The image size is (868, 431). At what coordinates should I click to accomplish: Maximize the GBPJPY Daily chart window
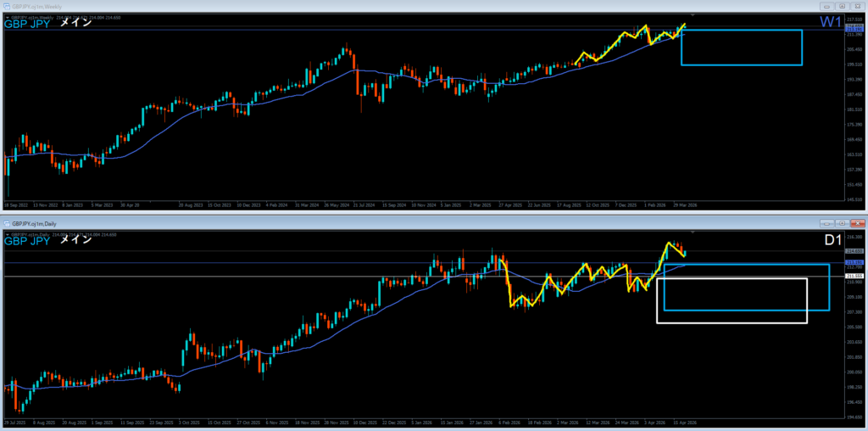[x=843, y=223]
